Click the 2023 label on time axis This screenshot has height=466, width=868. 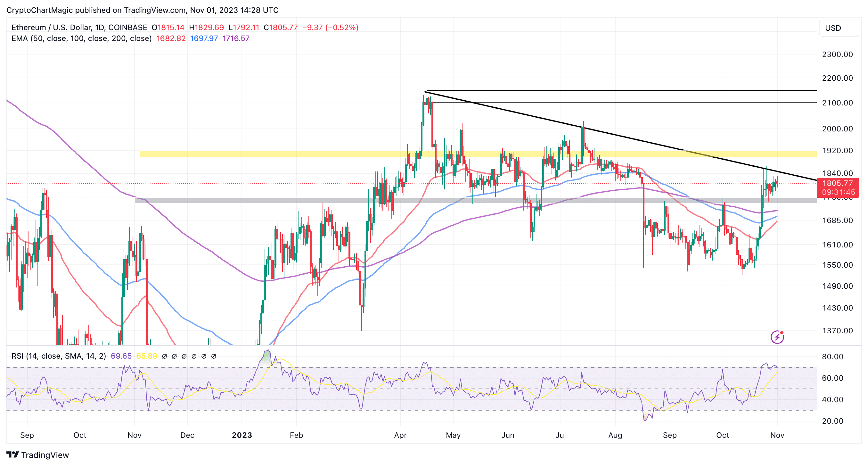pyautogui.click(x=242, y=435)
